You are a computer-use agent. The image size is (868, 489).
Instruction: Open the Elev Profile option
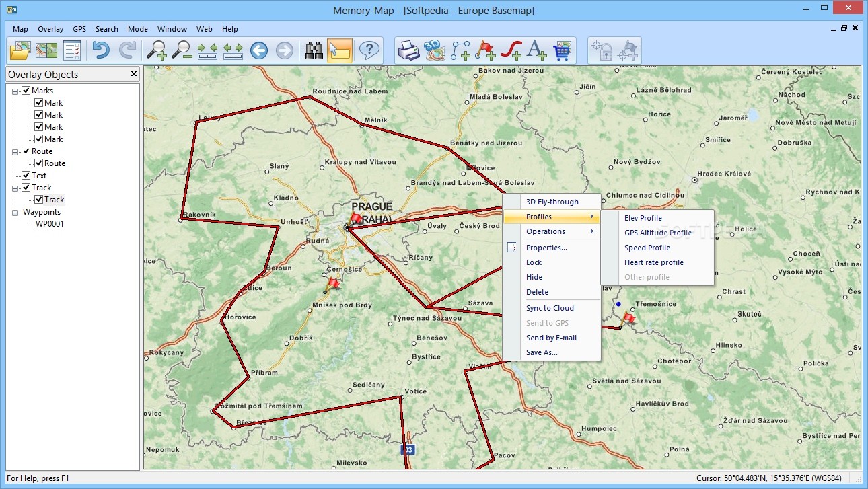(x=657, y=218)
